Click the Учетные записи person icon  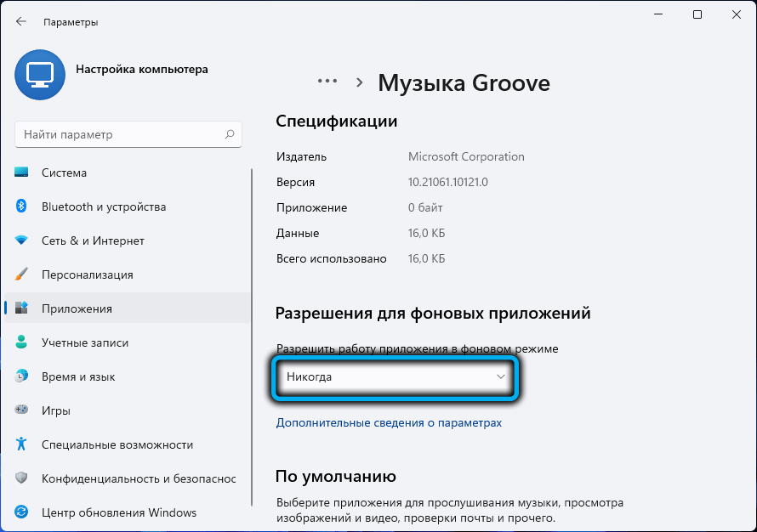[x=21, y=342]
